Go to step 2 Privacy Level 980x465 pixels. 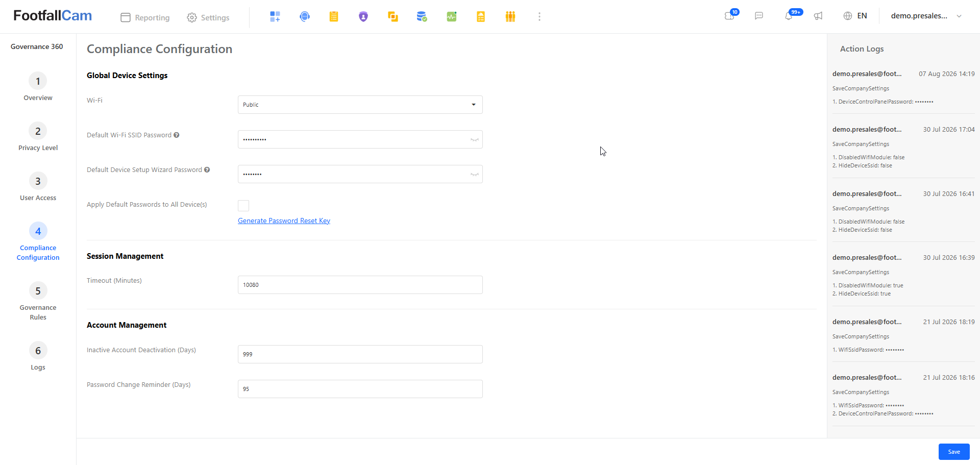38,137
